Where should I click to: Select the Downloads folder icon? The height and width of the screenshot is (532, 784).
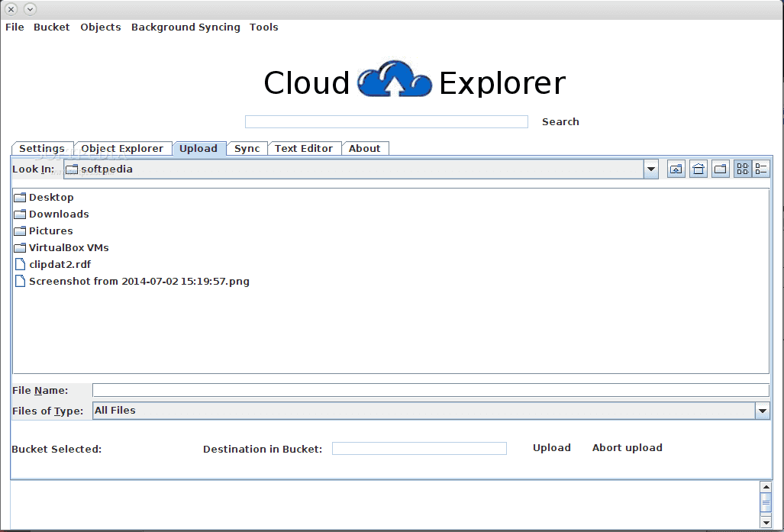click(x=20, y=214)
